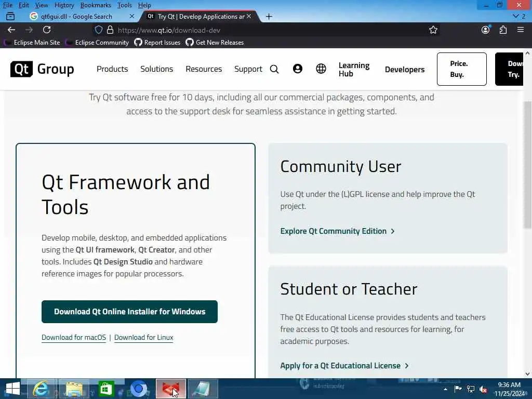Expand the list-all-tabs dropdown arrow

516,16
